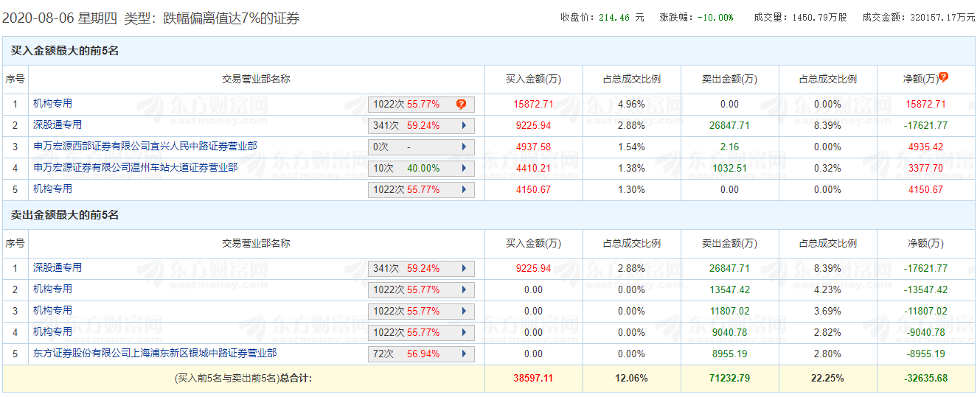Open 申万宏源证券温州车站大道证券营业部 link
Viewport: 980px width, 397px height.
pos(135,167)
